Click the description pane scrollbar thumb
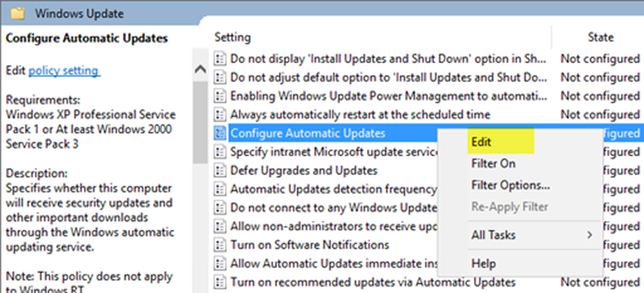This screenshot has width=644, height=293. tap(200, 121)
